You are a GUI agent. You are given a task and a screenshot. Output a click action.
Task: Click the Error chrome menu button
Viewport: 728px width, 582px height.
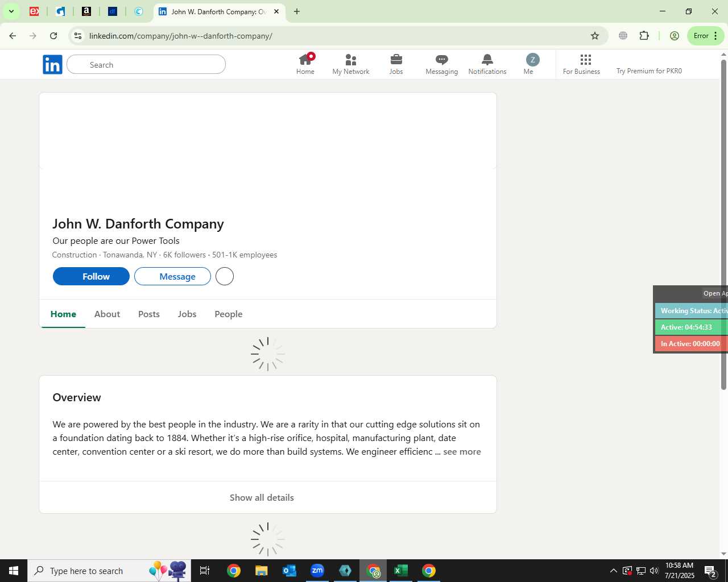point(706,36)
